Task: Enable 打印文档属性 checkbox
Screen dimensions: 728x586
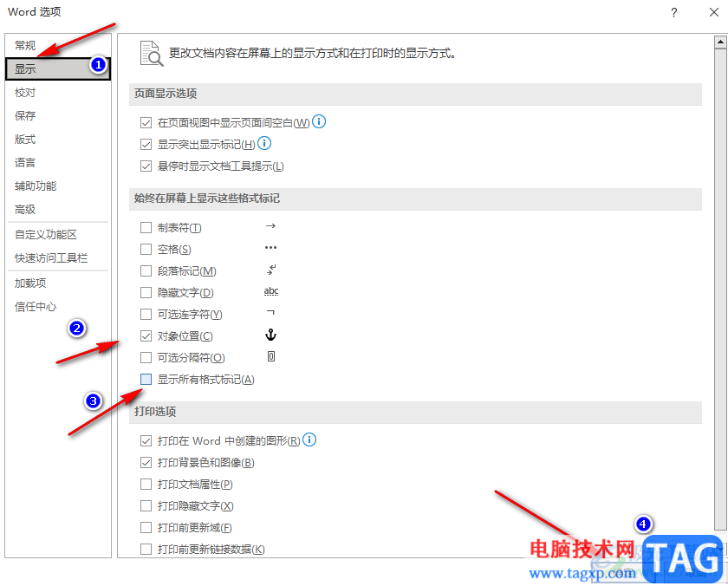Action: click(146, 485)
